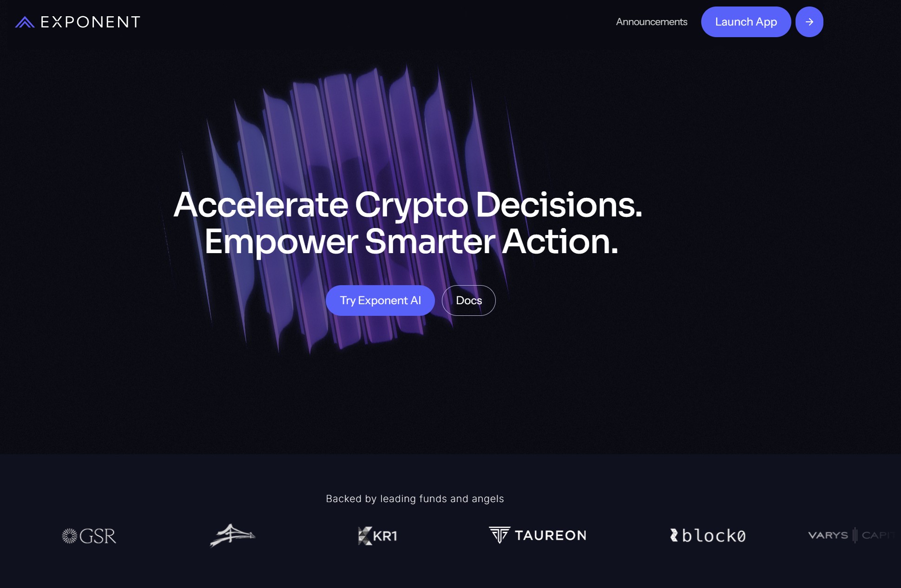The height and width of the screenshot is (588, 901).
Task: Click the Taureon backer logo
Action: click(x=538, y=535)
